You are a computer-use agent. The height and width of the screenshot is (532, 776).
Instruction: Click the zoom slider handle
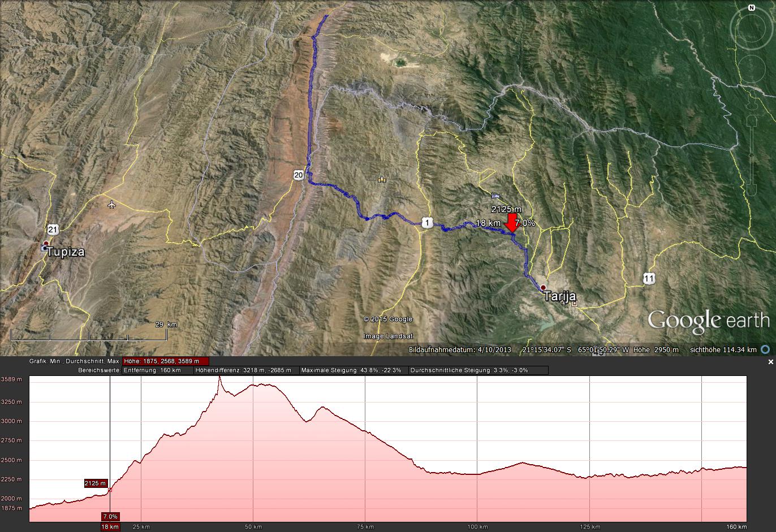(752, 155)
